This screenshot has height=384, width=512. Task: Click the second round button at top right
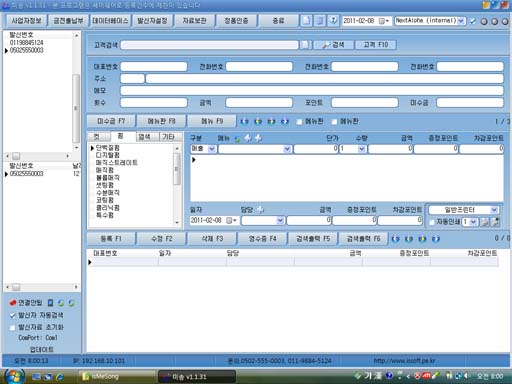(x=494, y=21)
